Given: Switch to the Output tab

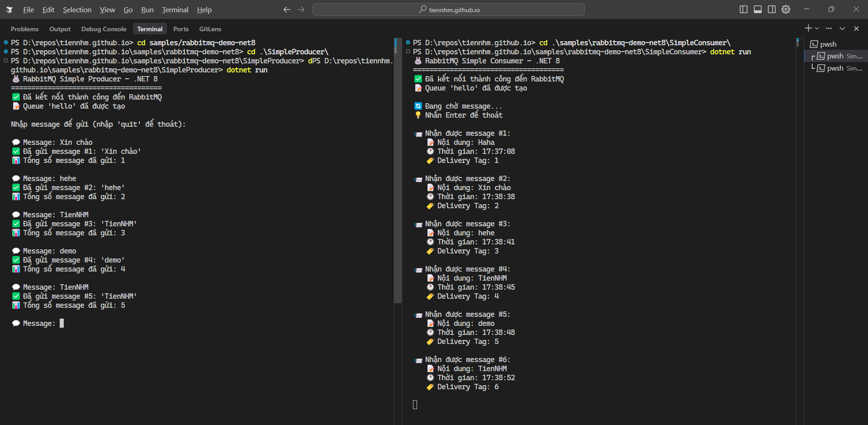Looking at the screenshot, I should [60, 29].
